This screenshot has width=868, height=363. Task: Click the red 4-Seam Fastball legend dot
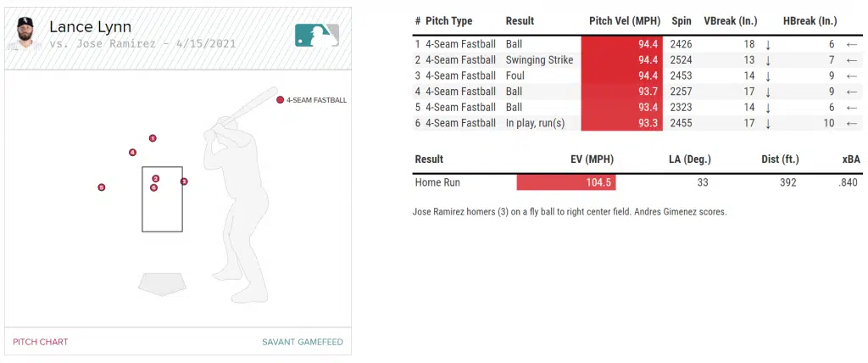[x=280, y=100]
